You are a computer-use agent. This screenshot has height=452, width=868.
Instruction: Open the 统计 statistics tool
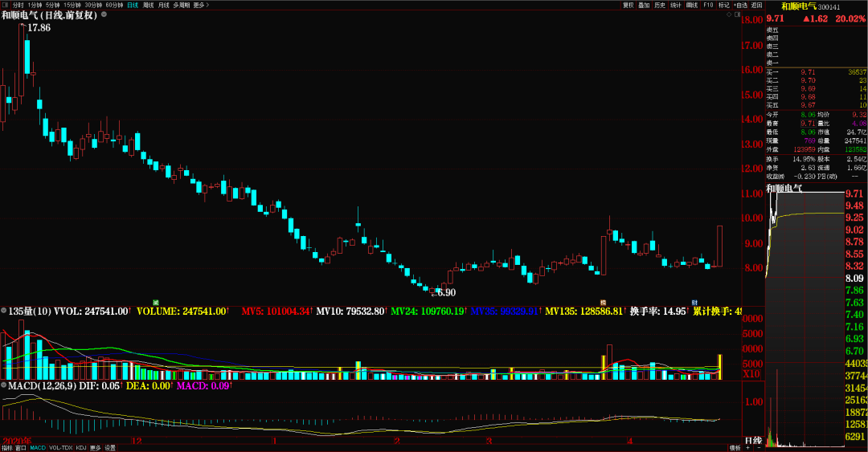[676, 5]
